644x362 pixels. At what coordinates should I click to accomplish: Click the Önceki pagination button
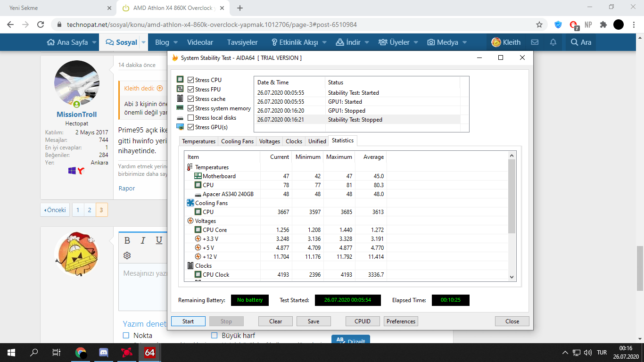[55, 210]
